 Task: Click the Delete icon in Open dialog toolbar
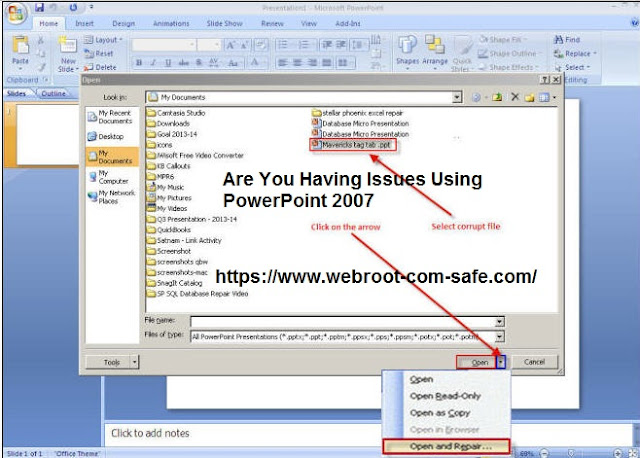tap(515, 97)
